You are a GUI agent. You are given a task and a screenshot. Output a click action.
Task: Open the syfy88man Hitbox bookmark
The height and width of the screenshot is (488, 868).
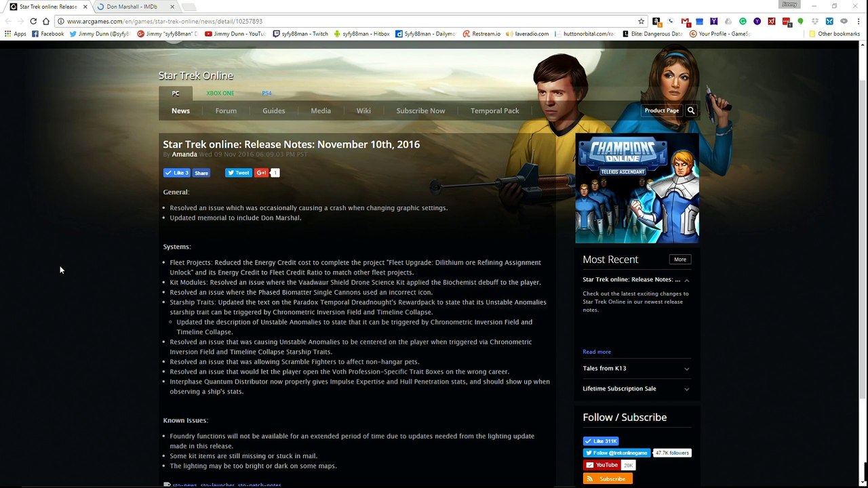(361, 34)
